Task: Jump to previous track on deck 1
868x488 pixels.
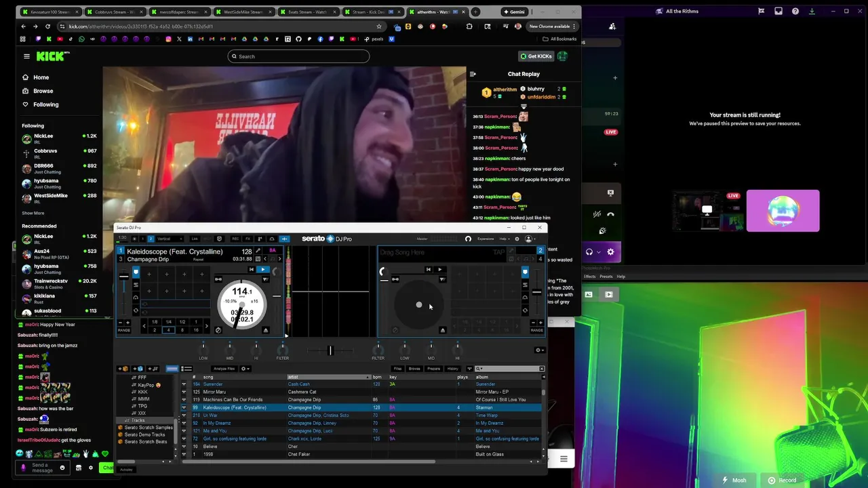Action: coord(252,270)
